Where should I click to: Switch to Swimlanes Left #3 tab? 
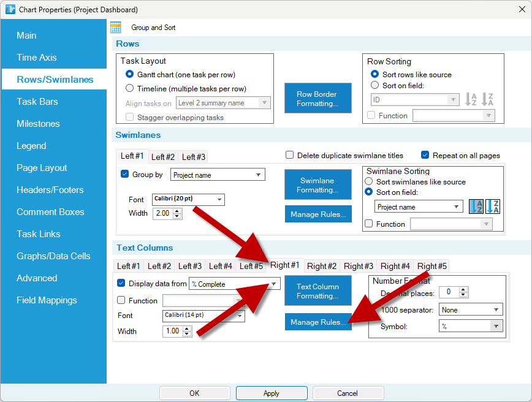point(194,157)
